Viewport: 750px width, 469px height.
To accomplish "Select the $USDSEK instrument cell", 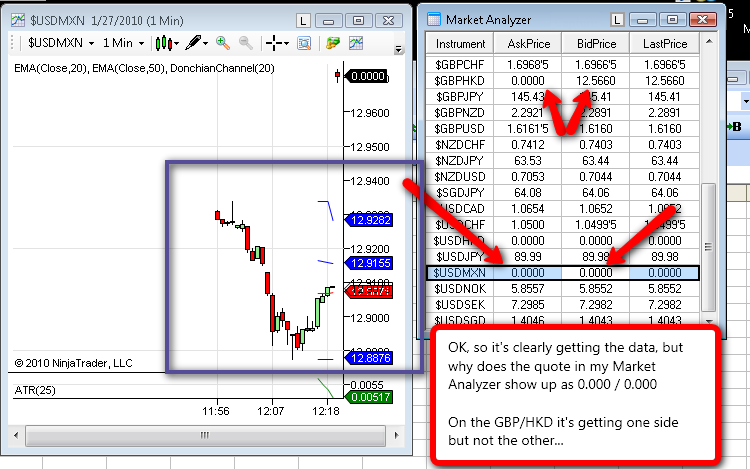I will tap(460, 305).
